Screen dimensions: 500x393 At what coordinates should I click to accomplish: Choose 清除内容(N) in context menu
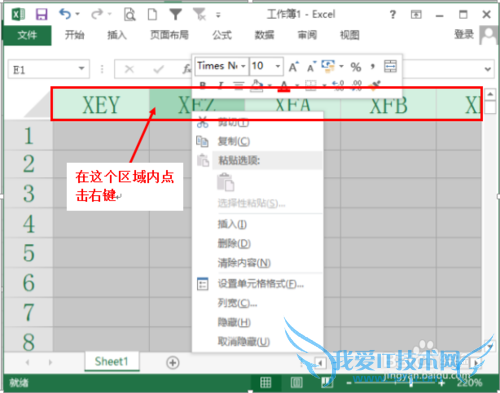tap(257, 263)
